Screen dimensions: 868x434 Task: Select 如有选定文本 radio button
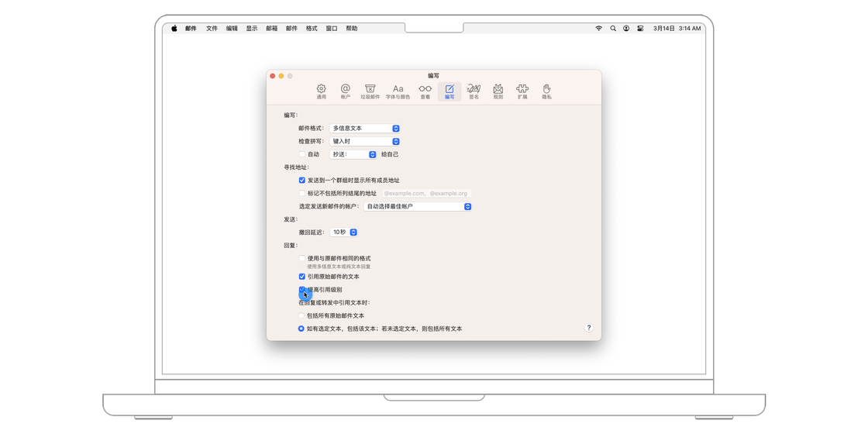click(x=301, y=329)
